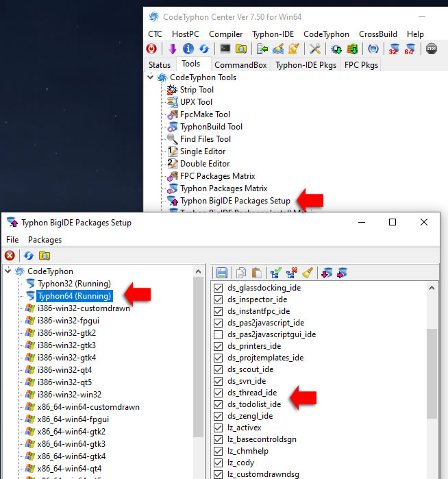Image resolution: width=448 pixels, height=479 pixels.
Task: Toggle ds_glassdocking_ide checkbox
Action: pyautogui.click(x=218, y=288)
